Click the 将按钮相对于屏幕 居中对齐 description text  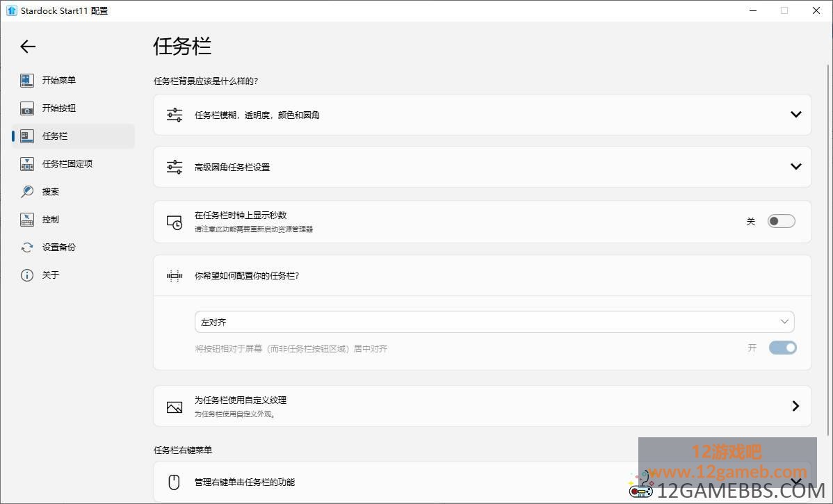click(291, 349)
